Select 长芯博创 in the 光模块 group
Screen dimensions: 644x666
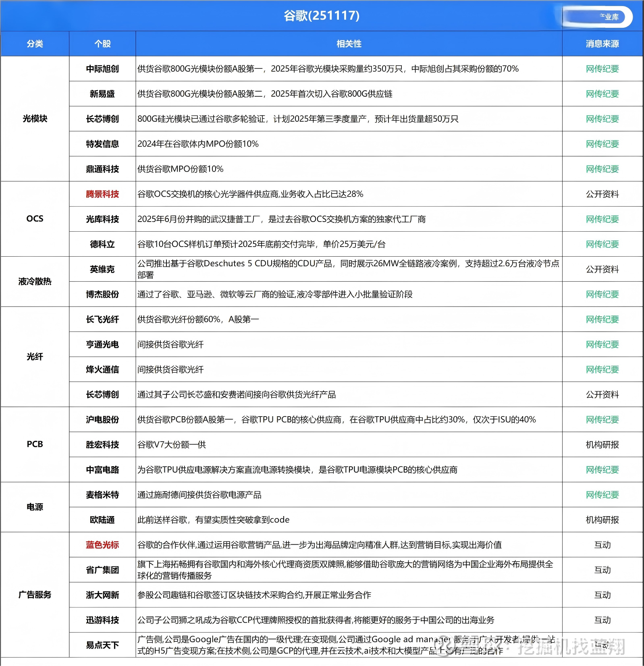coord(102,119)
